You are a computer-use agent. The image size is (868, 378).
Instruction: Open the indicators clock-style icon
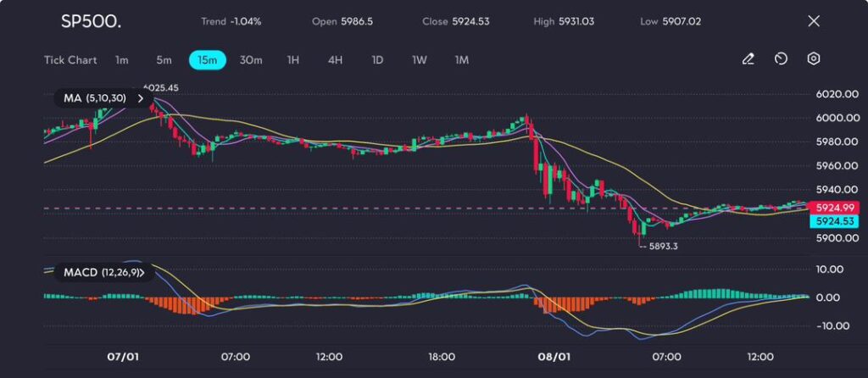click(x=781, y=59)
